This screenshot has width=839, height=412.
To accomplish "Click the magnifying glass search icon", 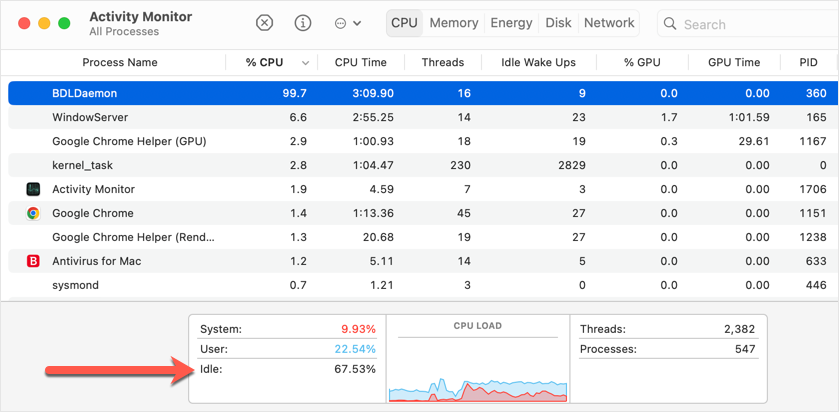I will (x=671, y=24).
